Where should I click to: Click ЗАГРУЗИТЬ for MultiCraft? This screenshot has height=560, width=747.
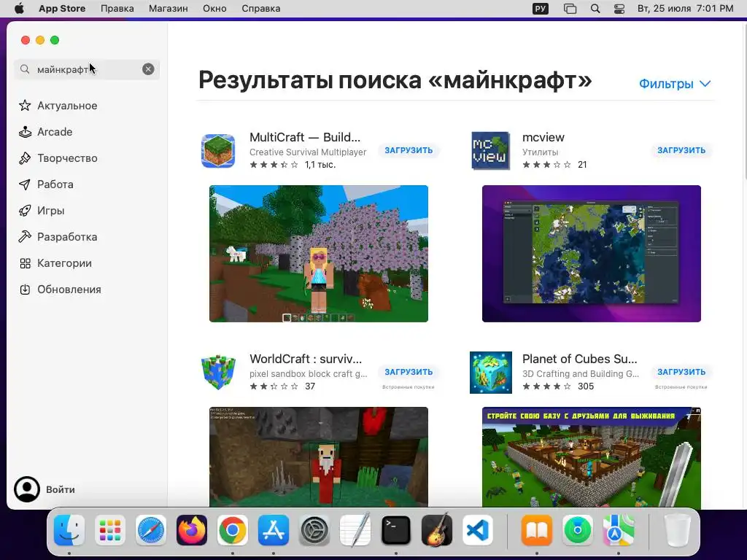coord(409,150)
